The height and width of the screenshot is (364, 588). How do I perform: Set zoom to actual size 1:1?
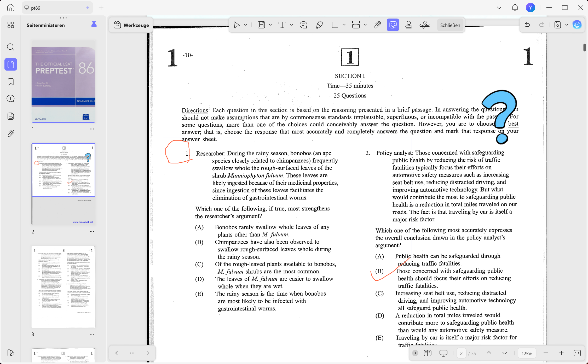coord(577,353)
